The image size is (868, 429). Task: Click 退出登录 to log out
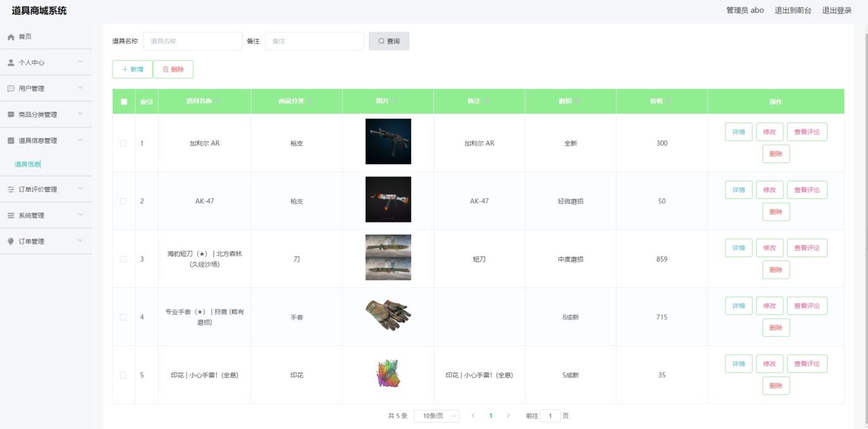tap(836, 10)
